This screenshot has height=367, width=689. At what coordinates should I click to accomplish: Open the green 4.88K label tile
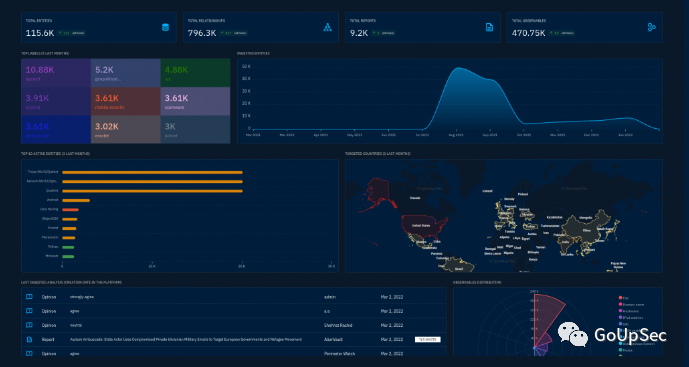(195, 73)
